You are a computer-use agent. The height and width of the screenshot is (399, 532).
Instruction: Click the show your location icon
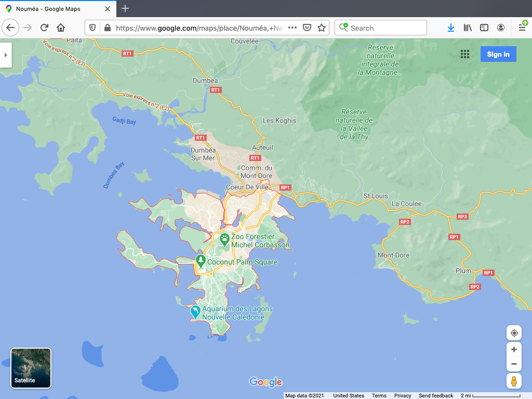coord(514,333)
